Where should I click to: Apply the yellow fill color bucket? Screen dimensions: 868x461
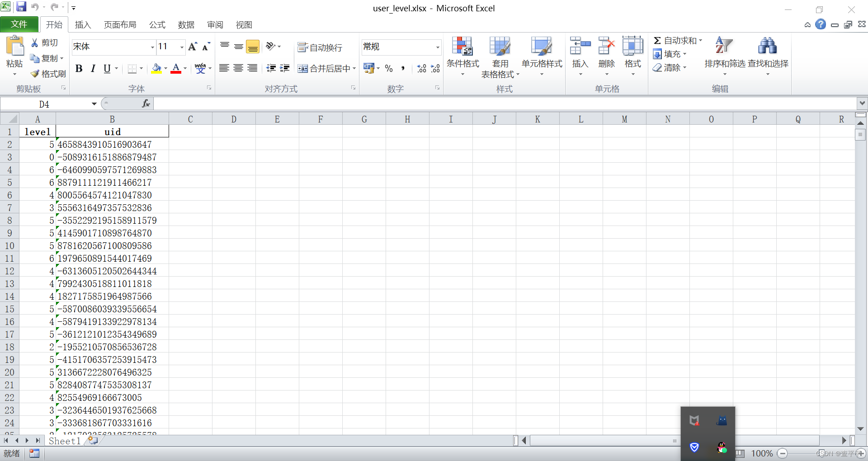156,68
